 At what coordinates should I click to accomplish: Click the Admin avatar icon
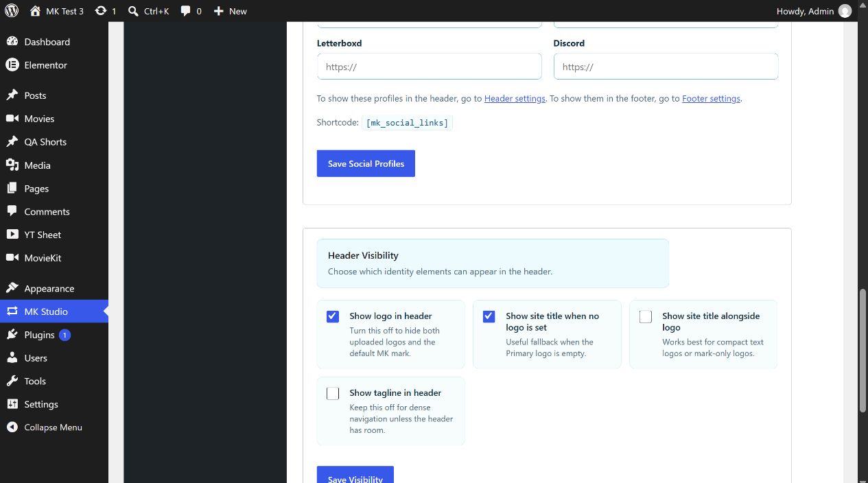coord(845,11)
